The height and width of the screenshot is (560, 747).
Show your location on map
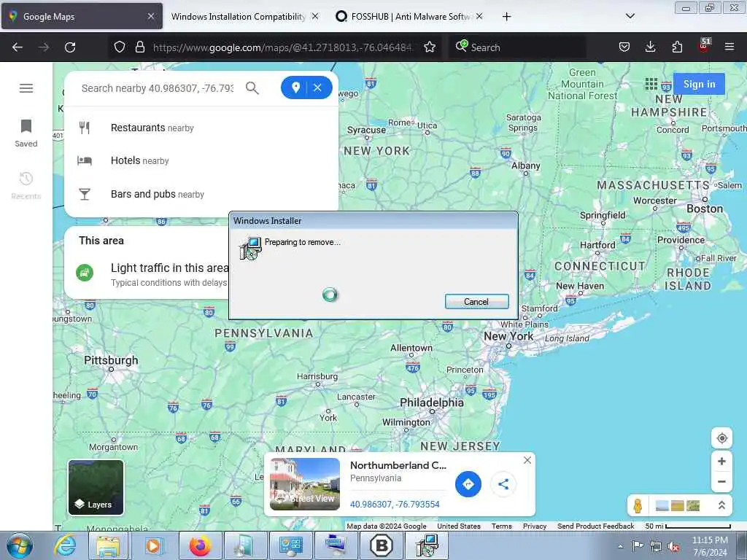coord(721,438)
